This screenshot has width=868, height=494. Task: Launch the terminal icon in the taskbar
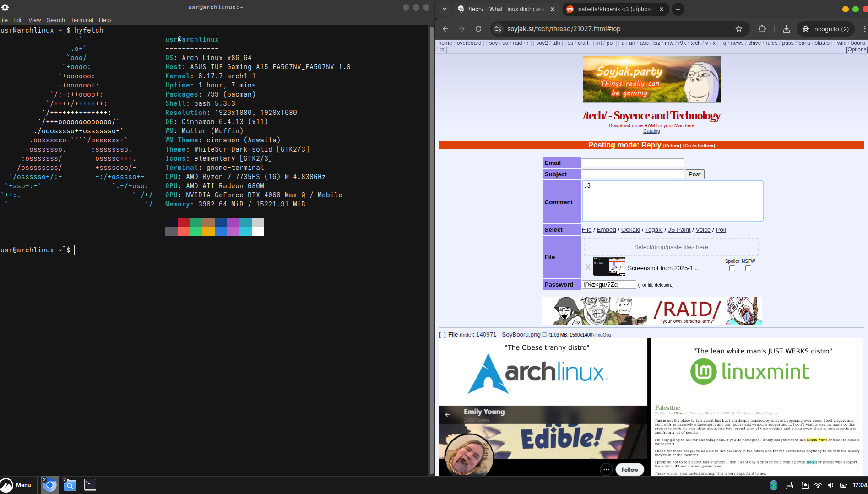[90, 485]
